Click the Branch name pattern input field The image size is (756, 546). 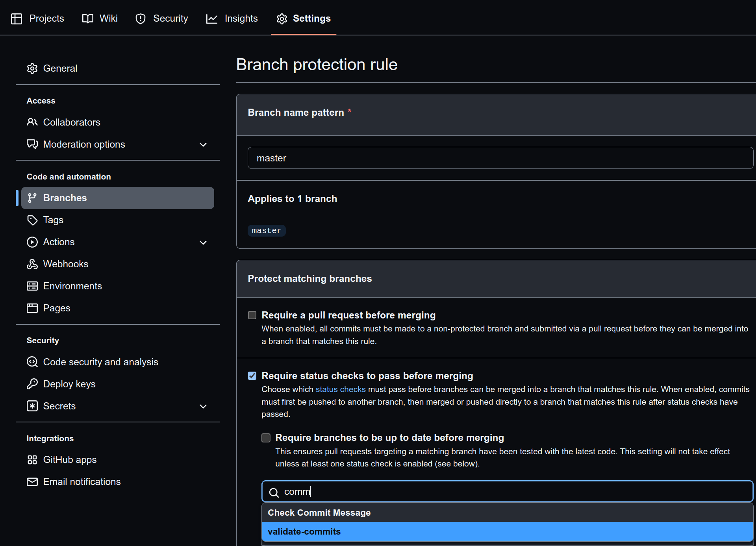(x=500, y=158)
